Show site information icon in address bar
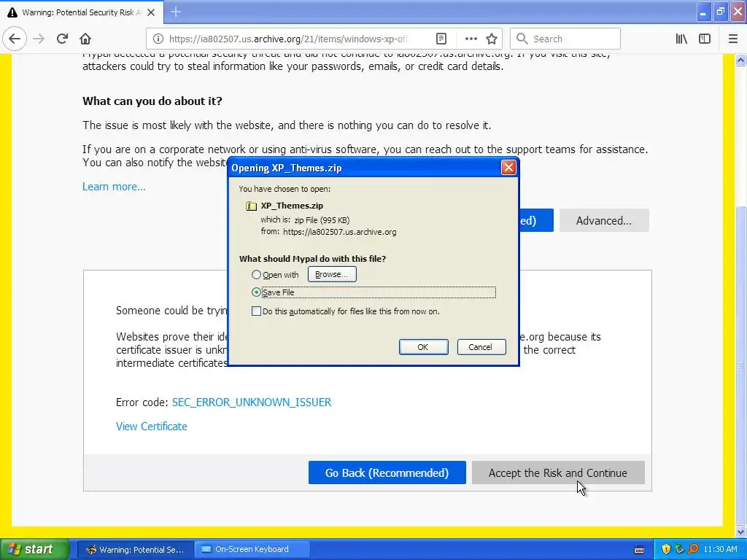The width and height of the screenshot is (747, 560). 158,39
